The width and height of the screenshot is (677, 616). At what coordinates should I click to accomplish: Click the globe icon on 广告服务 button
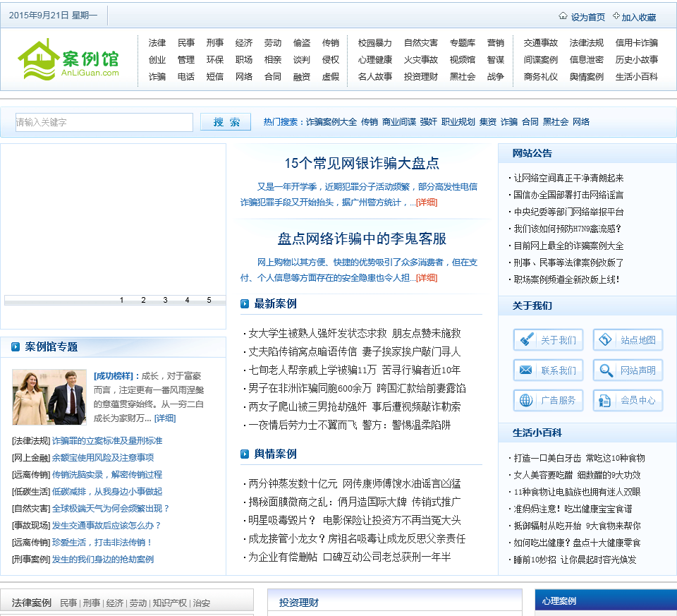tap(526, 401)
